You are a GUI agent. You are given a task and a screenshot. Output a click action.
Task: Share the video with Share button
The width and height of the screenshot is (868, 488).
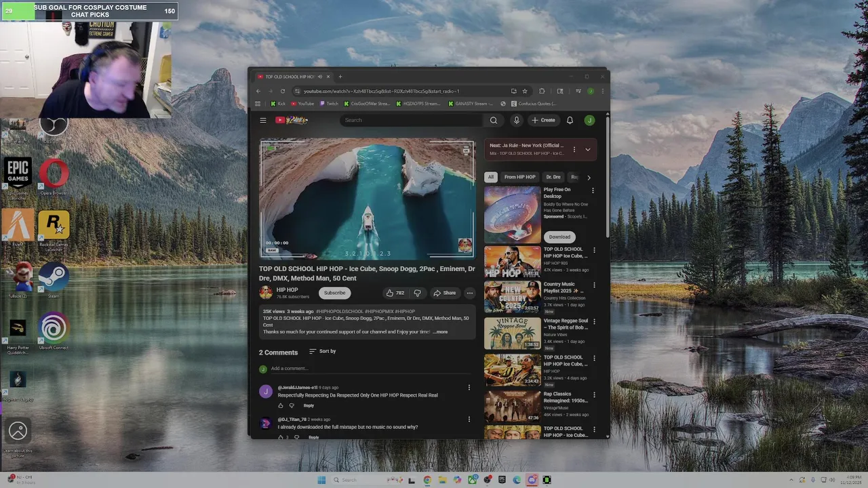[x=445, y=293]
